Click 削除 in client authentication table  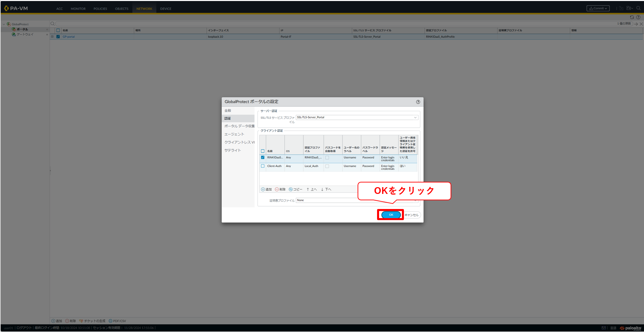coord(280,190)
